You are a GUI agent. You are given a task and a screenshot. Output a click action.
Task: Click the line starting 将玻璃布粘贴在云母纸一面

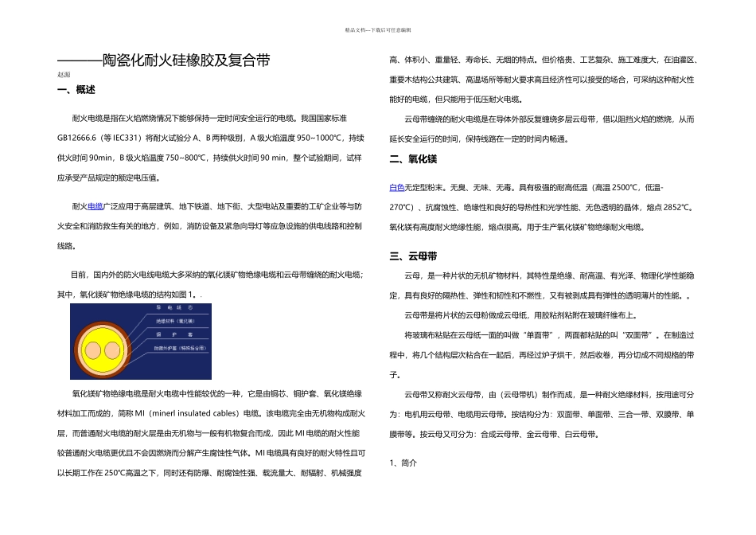(549, 335)
